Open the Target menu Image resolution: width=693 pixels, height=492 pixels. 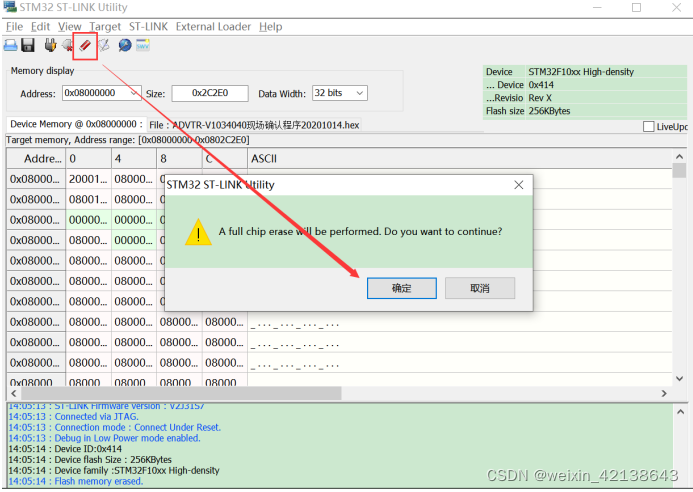105,27
